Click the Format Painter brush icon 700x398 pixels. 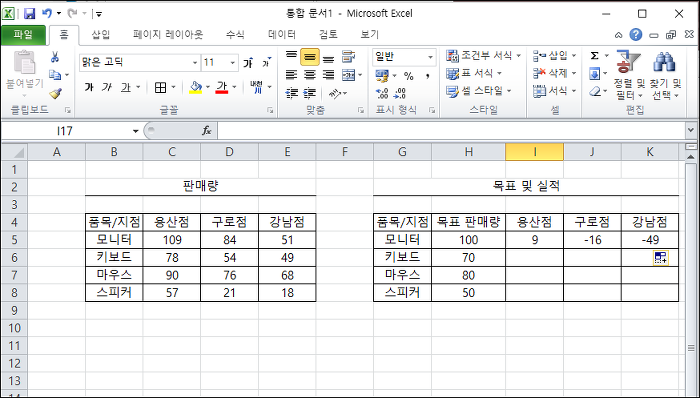coord(55,94)
